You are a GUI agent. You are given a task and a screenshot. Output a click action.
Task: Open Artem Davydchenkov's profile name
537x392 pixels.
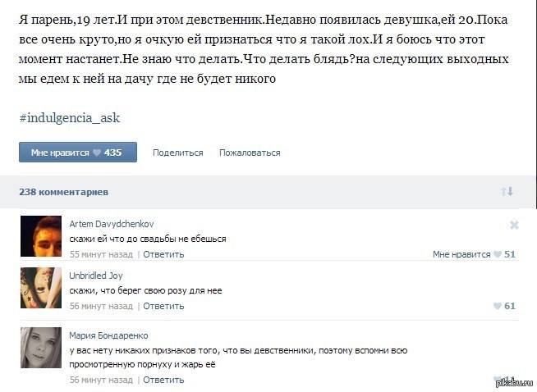[x=112, y=224]
